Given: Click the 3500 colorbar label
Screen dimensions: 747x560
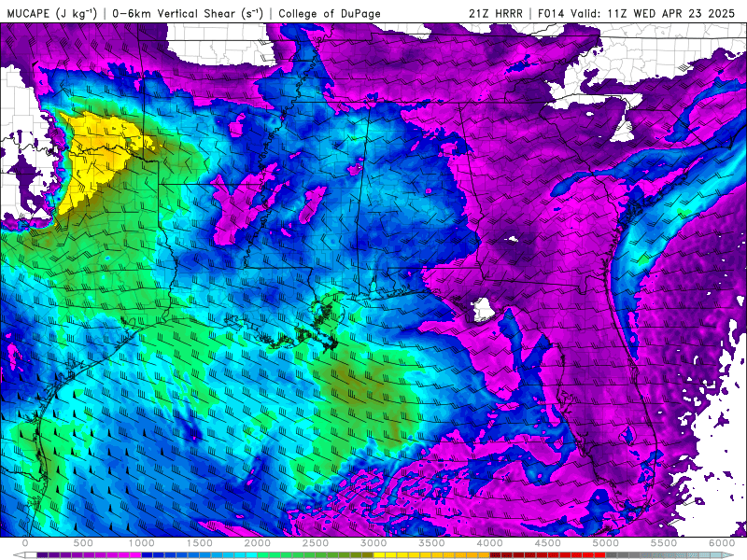Looking at the screenshot, I should click(x=431, y=543).
